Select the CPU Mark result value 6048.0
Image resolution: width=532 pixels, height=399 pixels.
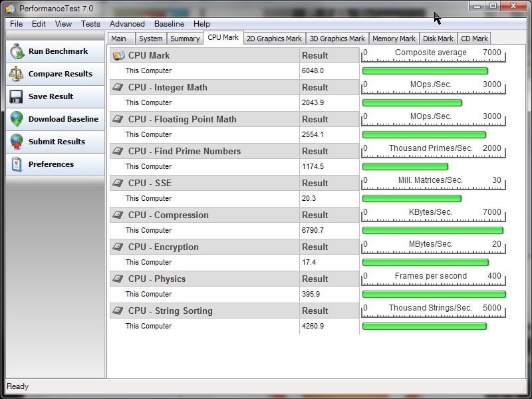pos(313,71)
